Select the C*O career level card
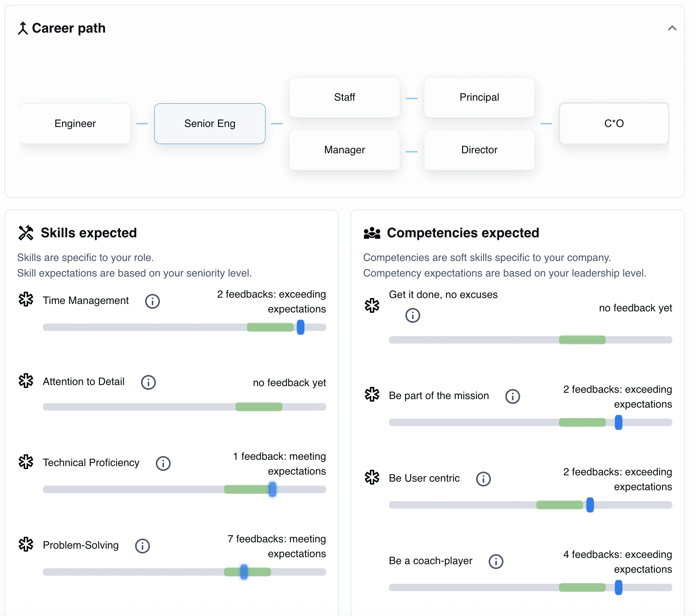This screenshot has width=696, height=616. pyautogui.click(x=614, y=124)
